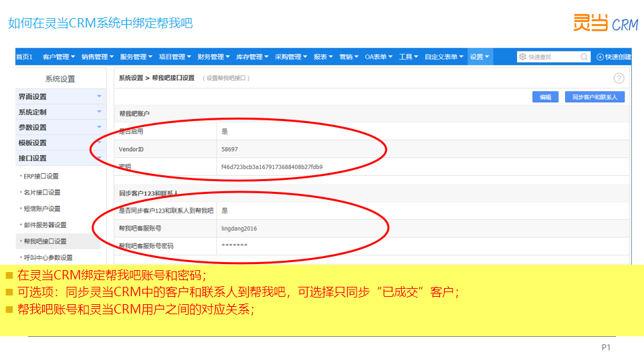Open the 项目管理 dropdown menu
644x361 pixels.
pyautogui.click(x=175, y=57)
